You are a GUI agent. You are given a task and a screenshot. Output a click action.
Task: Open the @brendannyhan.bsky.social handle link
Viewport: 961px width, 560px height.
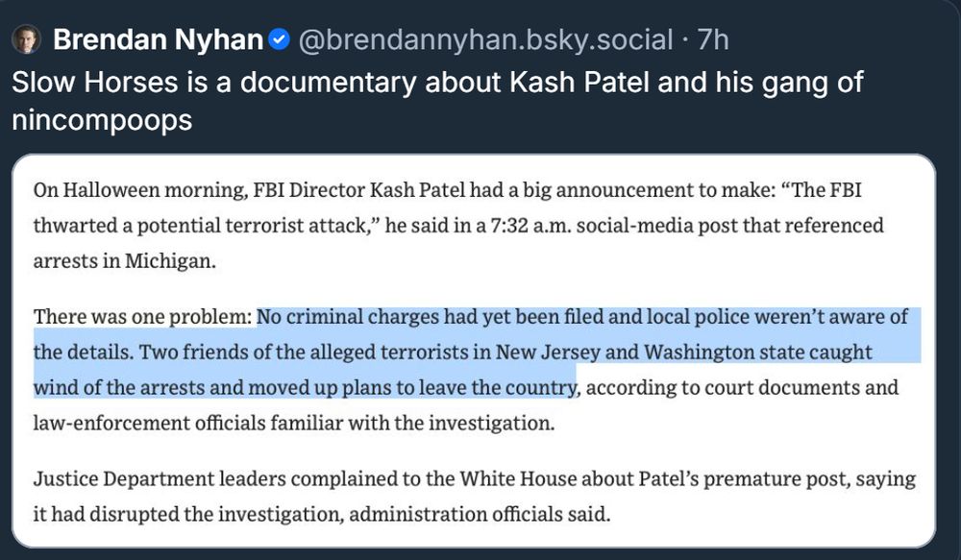point(485,39)
